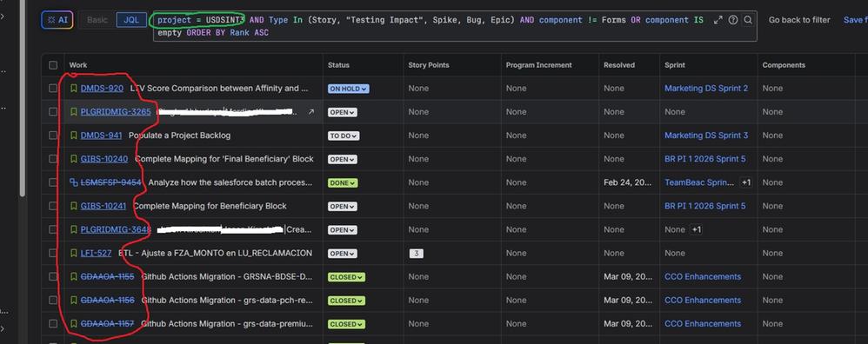Run search with magnifier icon
Image resolution: width=868 pixels, height=344 pixels.
click(x=748, y=20)
